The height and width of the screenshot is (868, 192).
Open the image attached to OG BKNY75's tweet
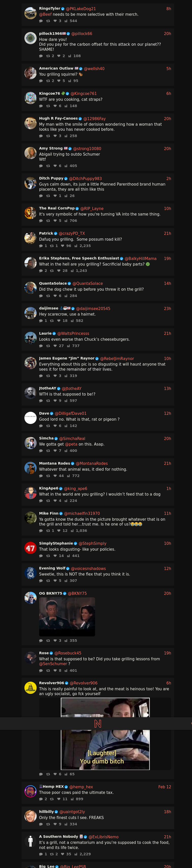pos(67,617)
